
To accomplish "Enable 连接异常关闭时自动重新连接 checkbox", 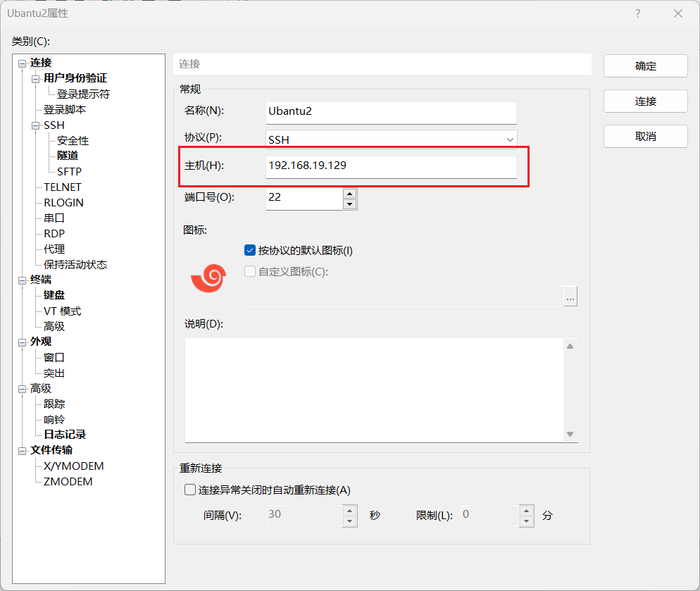I will (x=189, y=490).
